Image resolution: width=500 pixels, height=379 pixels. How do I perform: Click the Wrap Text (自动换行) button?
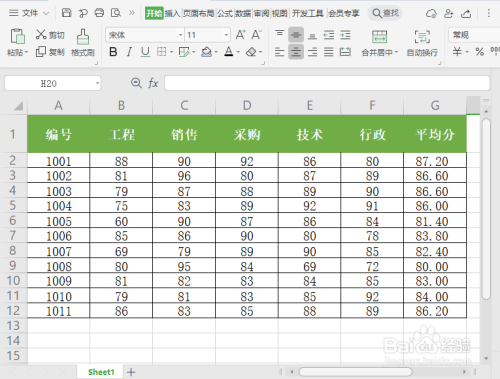(422, 43)
